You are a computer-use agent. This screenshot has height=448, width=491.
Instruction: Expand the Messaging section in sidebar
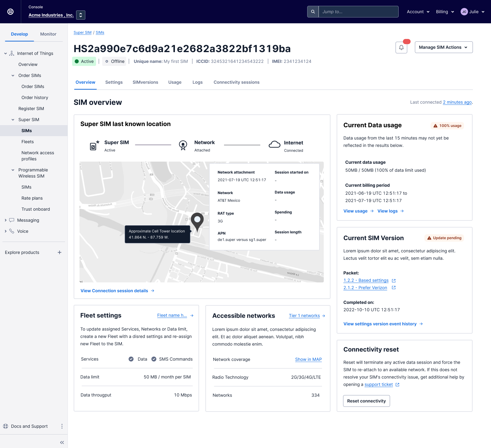click(6, 220)
